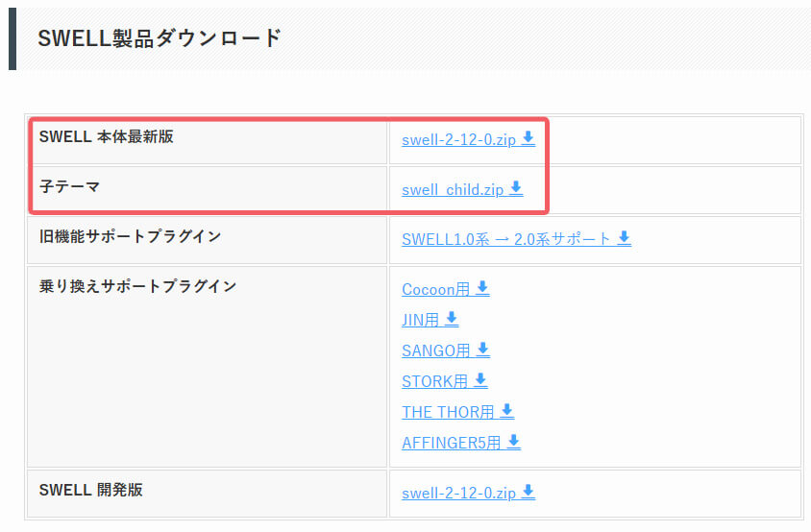The height and width of the screenshot is (532, 811).
Task: Click download icon after SWELL1.0系→2.0系サポート
Action: point(625,238)
